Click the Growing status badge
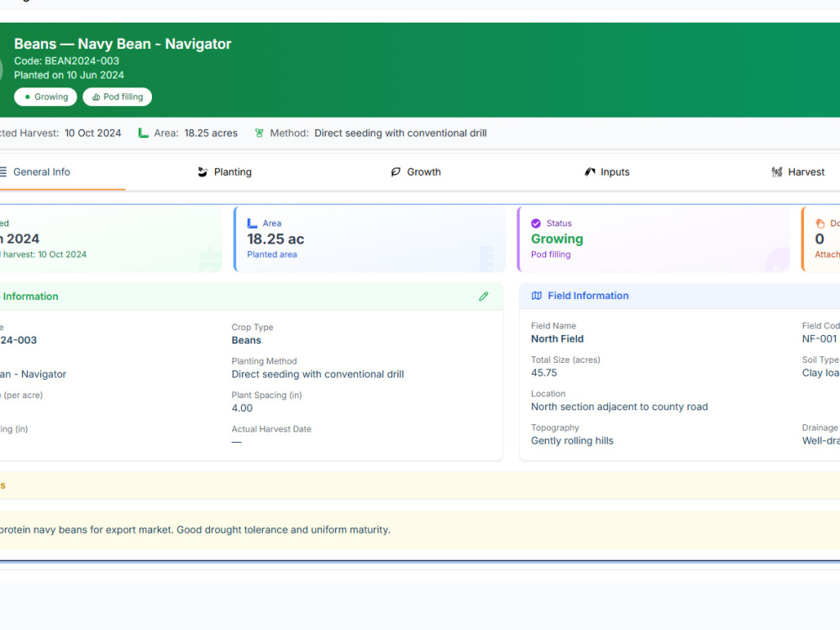Screen dimensions: 840x630 click(x=45, y=97)
